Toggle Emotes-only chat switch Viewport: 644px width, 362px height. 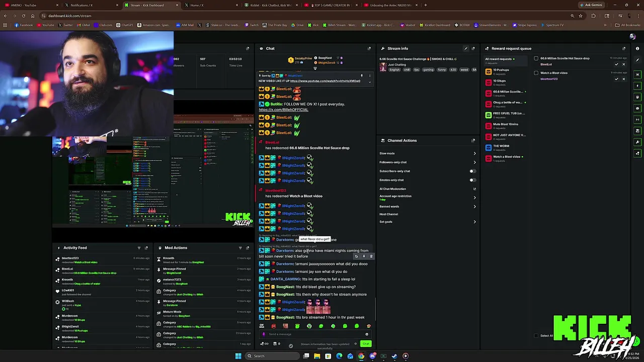(x=472, y=180)
